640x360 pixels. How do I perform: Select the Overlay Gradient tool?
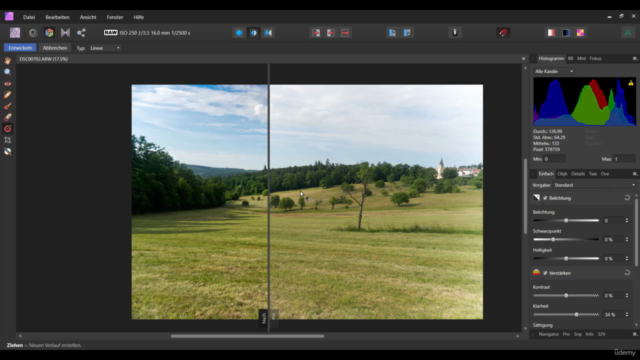(7, 129)
